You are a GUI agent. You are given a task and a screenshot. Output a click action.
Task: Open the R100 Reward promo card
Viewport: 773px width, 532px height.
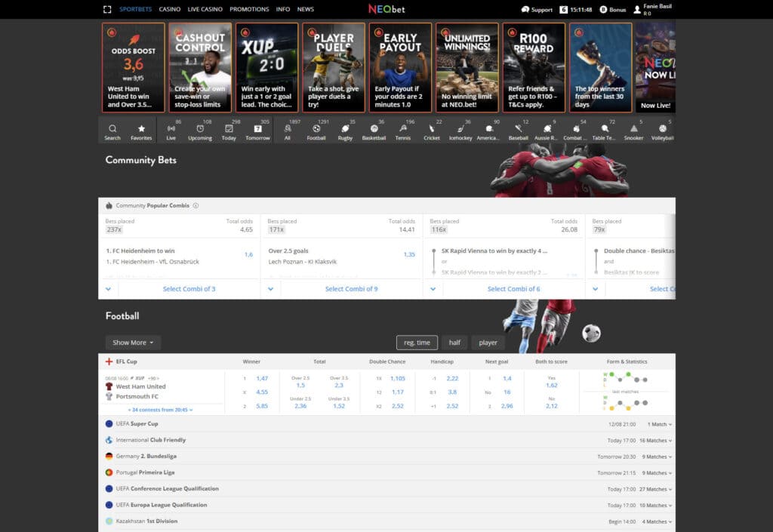click(x=534, y=67)
